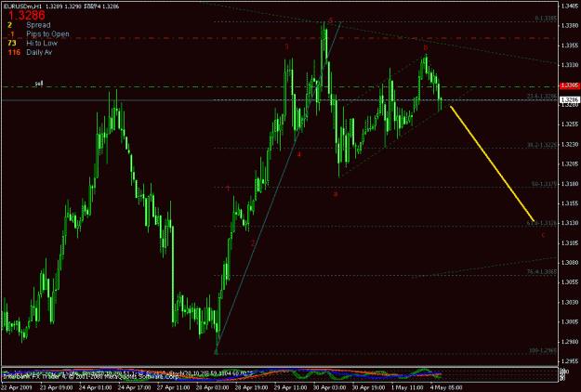This screenshot has width=581, height=392.
Task: Click 1.3405 on the price scale
Action: pos(570,6)
